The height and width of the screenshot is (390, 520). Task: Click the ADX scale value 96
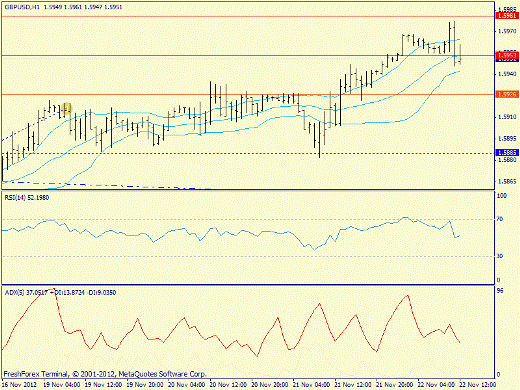(500, 291)
